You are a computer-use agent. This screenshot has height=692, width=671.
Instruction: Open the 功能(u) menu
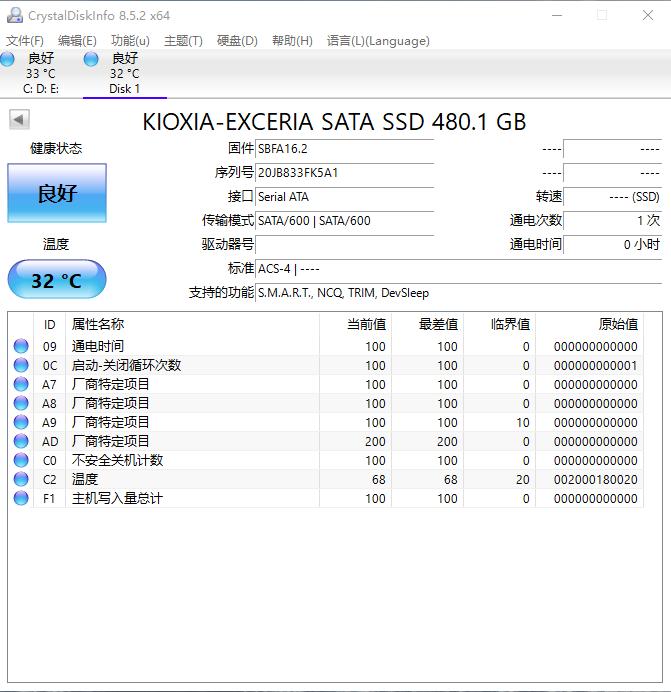[x=130, y=41]
